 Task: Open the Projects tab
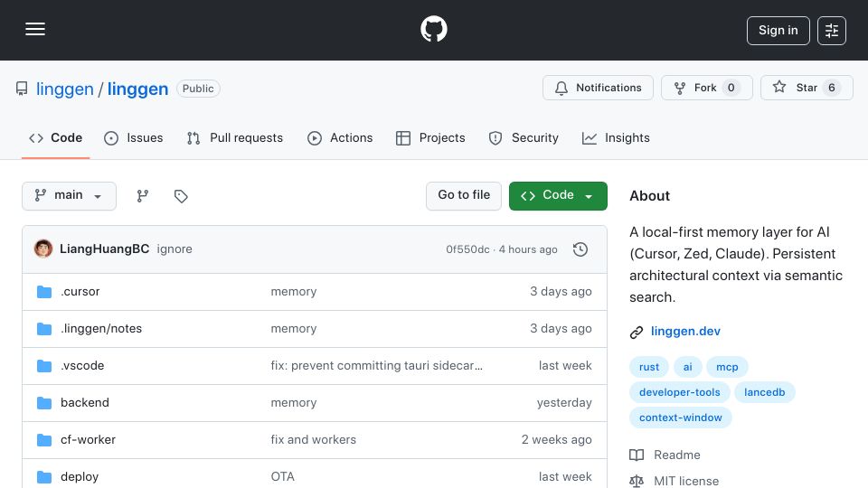[x=430, y=137]
